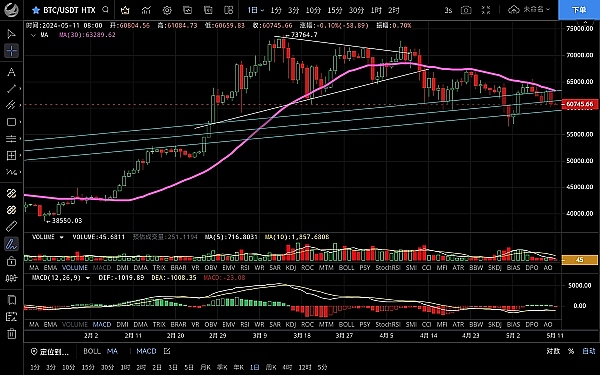Delete drawings with the trash icon
The image size is (600, 375).
(x=11, y=333)
